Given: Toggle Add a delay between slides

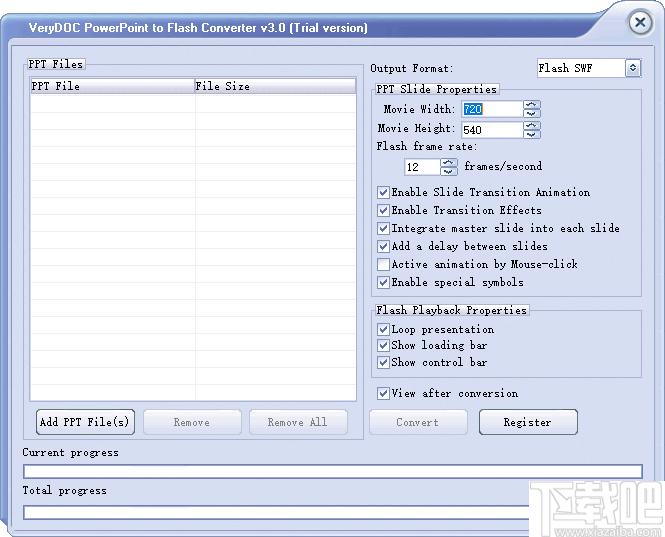Looking at the screenshot, I should 383,246.
